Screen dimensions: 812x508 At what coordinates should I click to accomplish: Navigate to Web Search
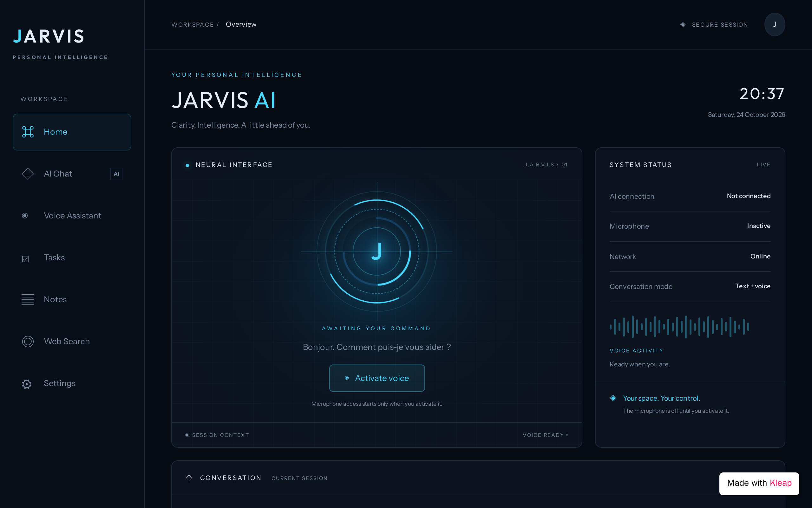tap(72, 341)
